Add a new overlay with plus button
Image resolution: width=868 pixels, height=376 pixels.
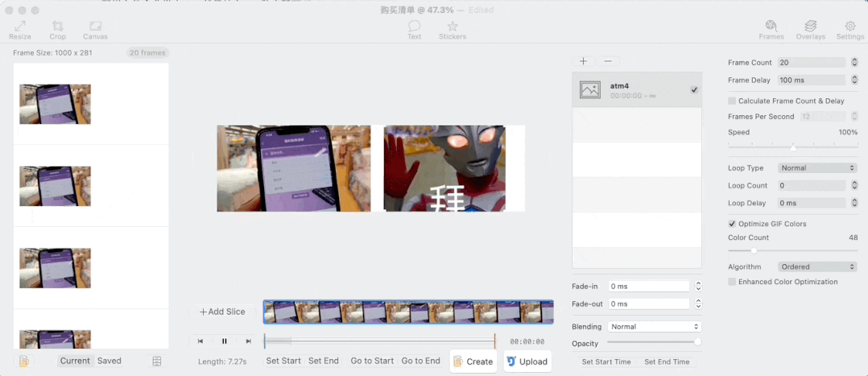[584, 61]
